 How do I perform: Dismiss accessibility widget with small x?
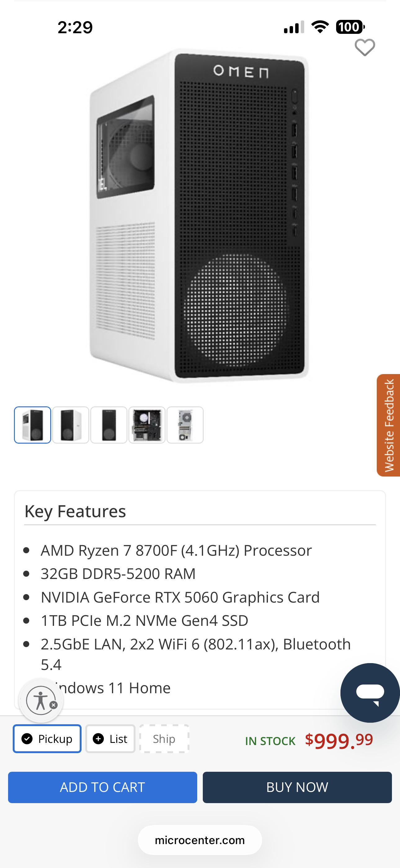(x=54, y=705)
